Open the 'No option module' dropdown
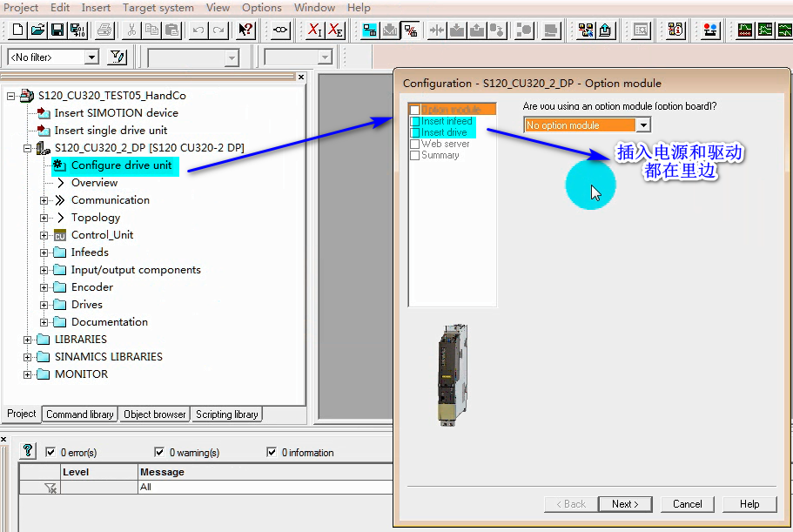 pyautogui.click(x=643, y=125)
